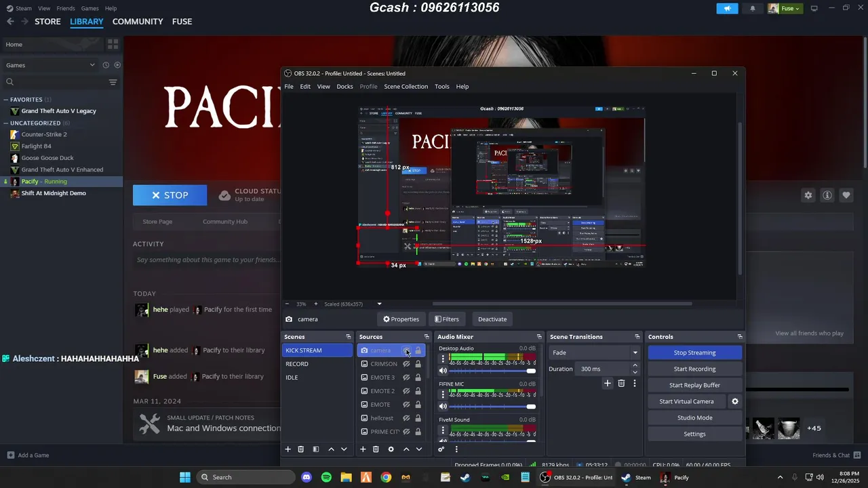
Task: Click Start Recording button
Action: coord(694,369)
